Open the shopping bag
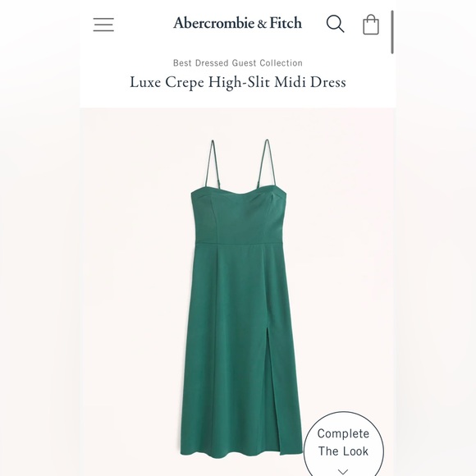 [371, 25]
